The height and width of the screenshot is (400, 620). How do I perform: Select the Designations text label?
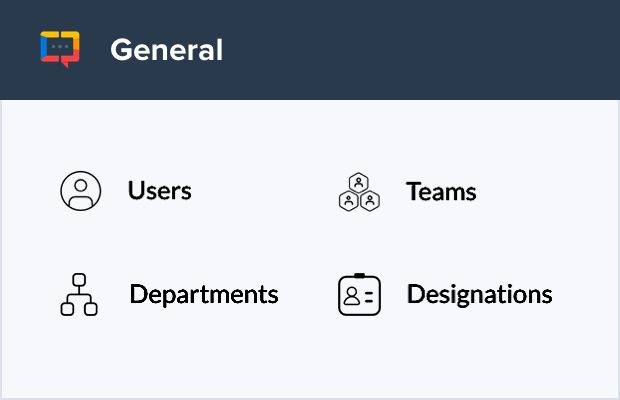point(479,294)
